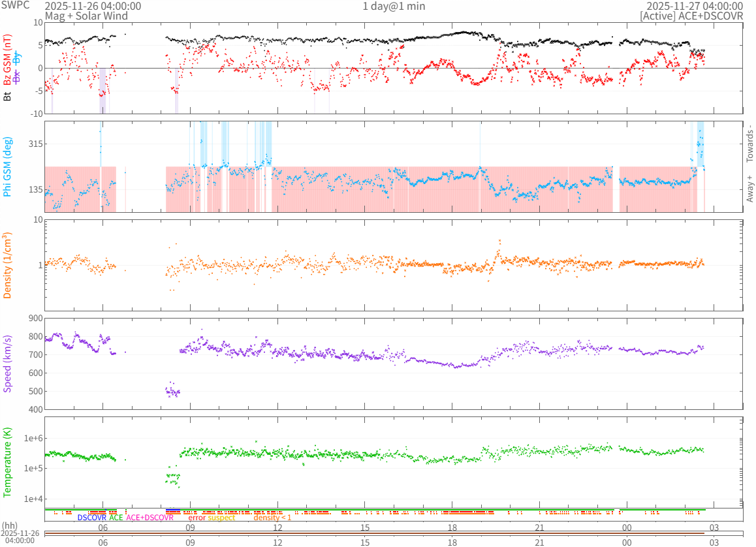
Task: Click the yellow 'suspect' legend entry
Action: (221, 518)
